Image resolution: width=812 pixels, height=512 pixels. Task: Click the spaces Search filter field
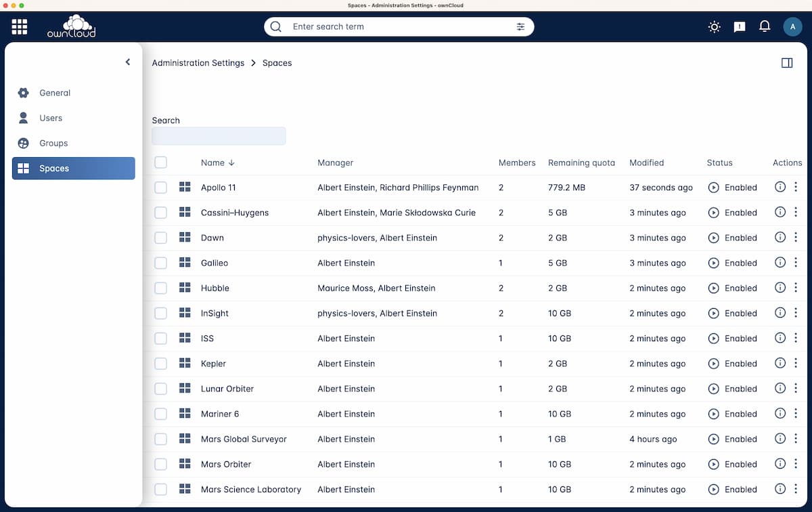pos(219,136)
